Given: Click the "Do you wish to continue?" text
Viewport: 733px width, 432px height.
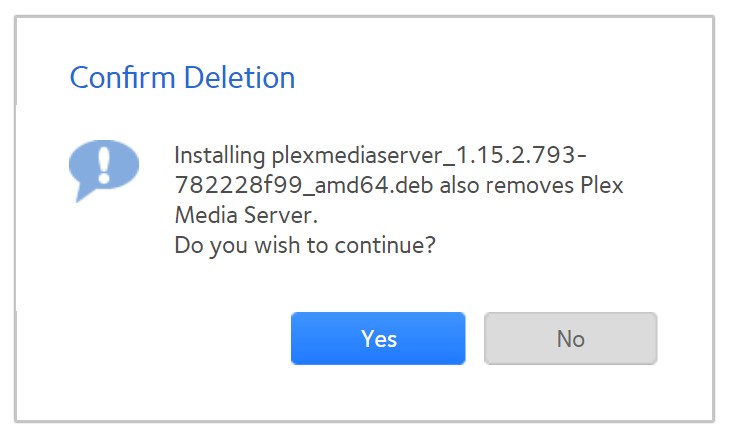Looking at the screenshot, I should [304, 244].
